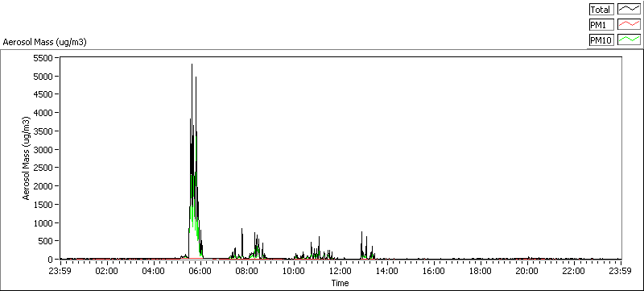Click the 06:00 time axis label
Screen dimensions: 644x291
tap(200, 271)
